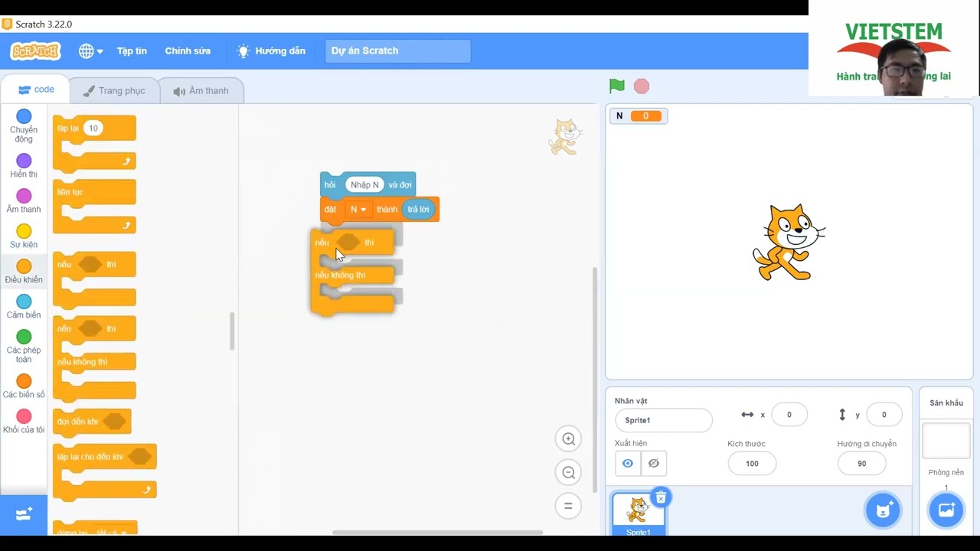The image size is (980, 551).
Task: Open the language globe menu
Action: 90,51
